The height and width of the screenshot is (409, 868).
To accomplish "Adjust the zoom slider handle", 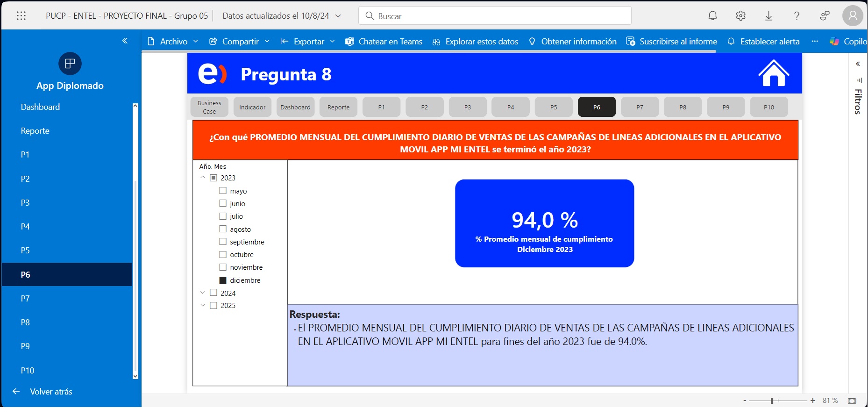I will 772,401.
